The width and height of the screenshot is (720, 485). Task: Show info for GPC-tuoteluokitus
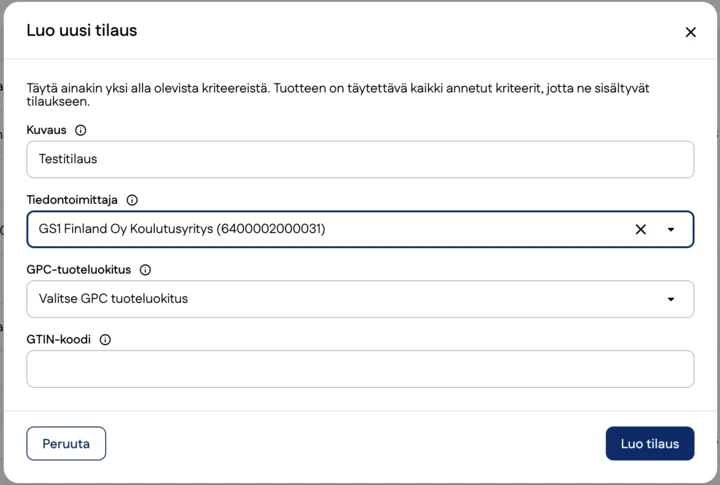pos(145,270)
